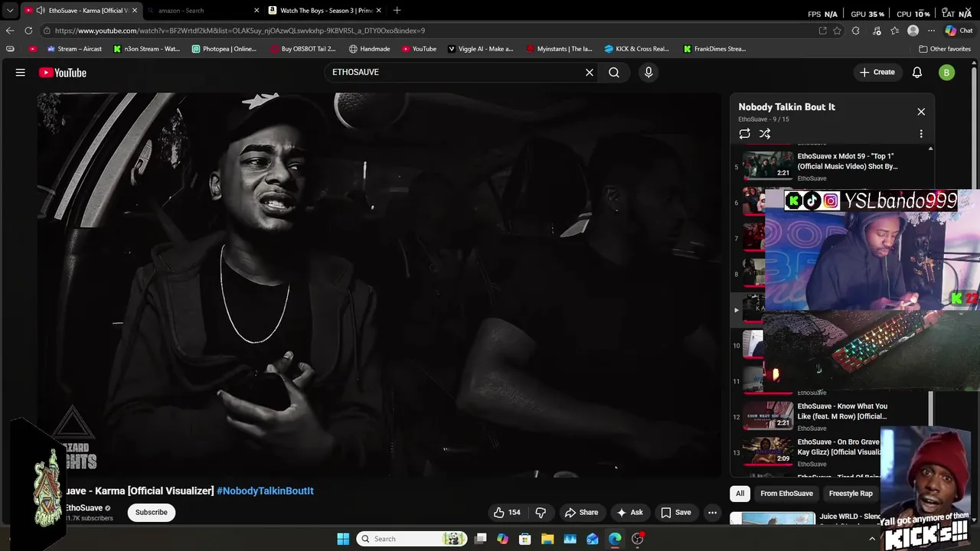
Task: Open the Create menu
Action: [877, 72]
